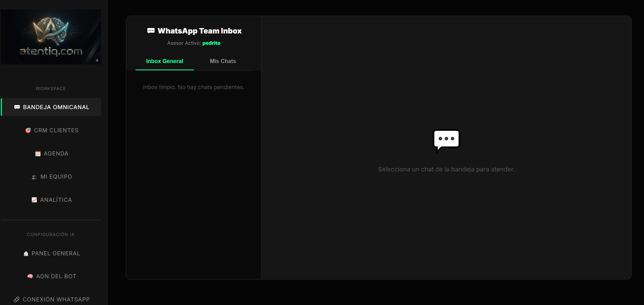Open the CRM Clientes section
This screenshot has height=305, width=644.
[x=56, y=130]
